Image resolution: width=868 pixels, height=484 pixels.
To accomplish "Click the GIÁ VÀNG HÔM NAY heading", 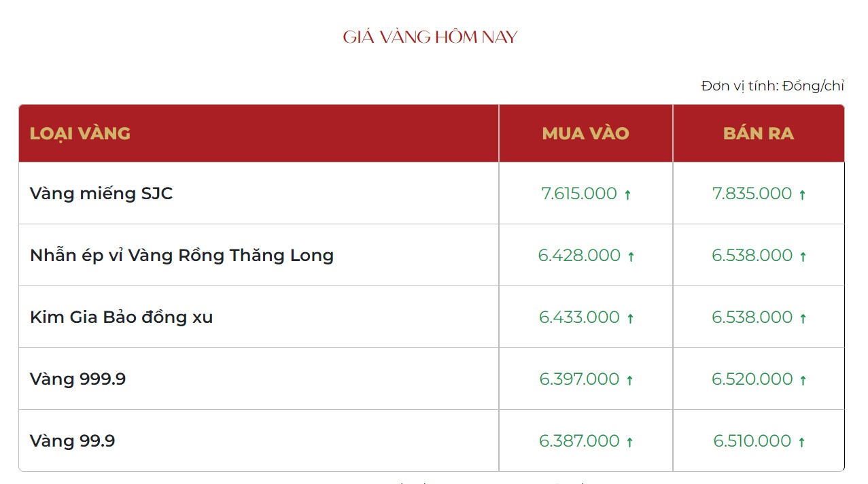I will point(430,37).
